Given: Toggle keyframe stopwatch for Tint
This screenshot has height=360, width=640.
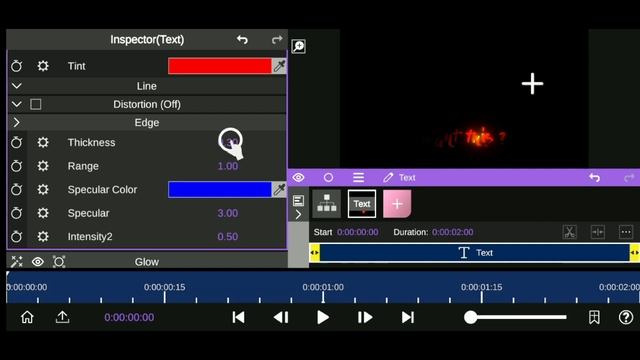Looking at the screenshot, I should point(16,66).
